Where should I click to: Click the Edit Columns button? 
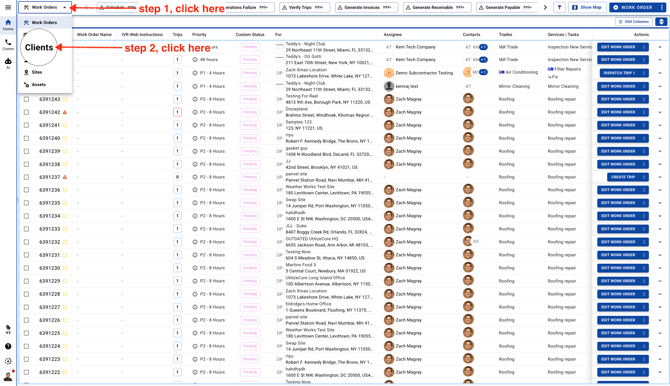tap(634, 21)
